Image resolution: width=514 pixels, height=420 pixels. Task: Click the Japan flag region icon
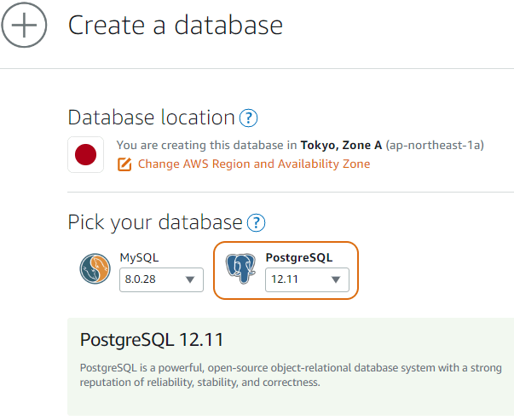coord(85,154)
